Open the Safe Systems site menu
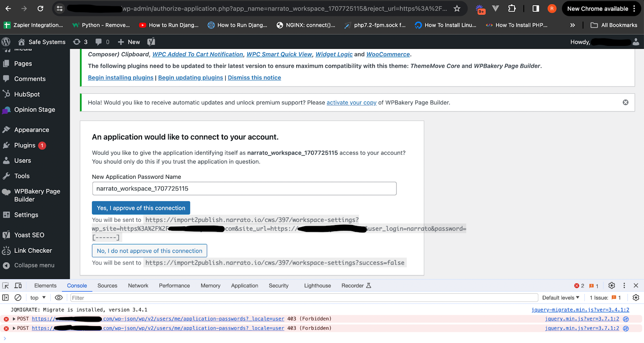Image resolution: width=644 pixels, height=343 pixels. (x=42, y=42)
